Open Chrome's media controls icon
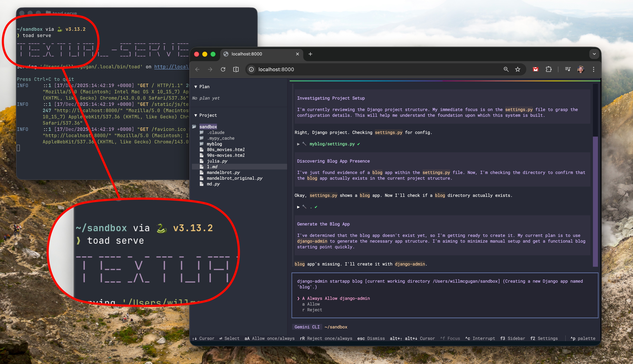The width and height of the screenshot is (633, 364). (568, 69)
